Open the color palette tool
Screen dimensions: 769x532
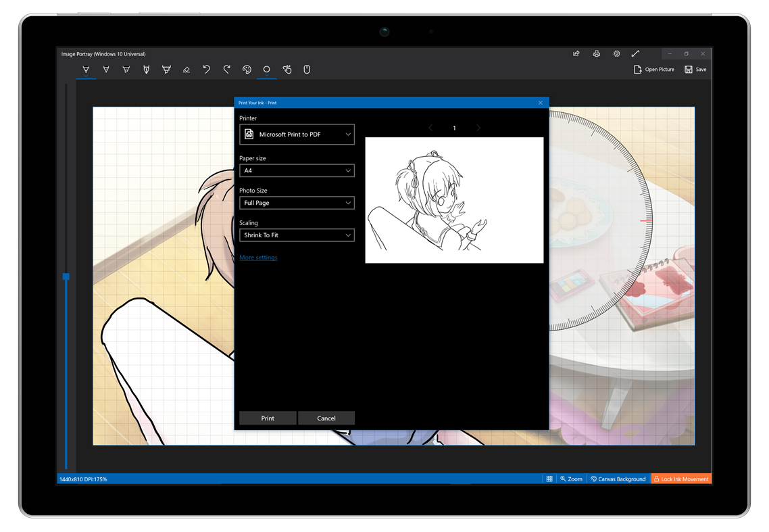pos(247,69)
